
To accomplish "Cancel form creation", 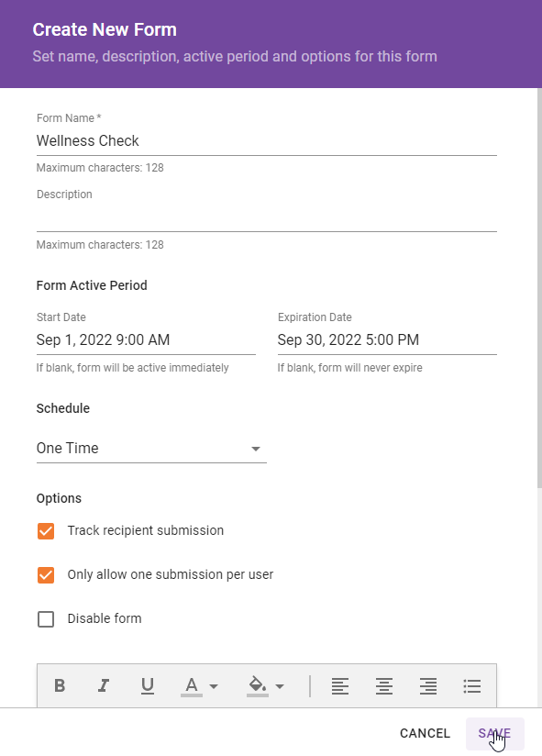I will (x=425, y=733).
